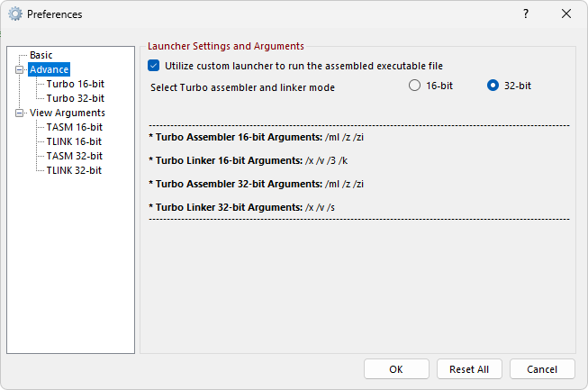Click the Preferences gear icon in title bar
588x390 pixels.
[15, 14]
